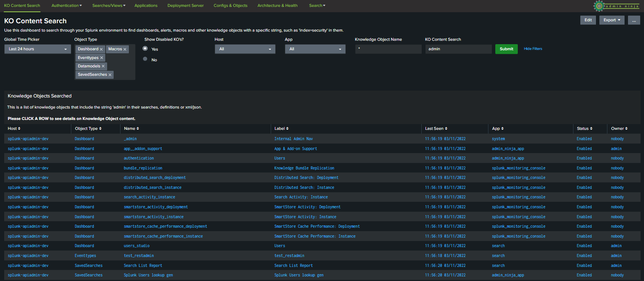Click the Knowledge Bundle Replication label
This screenshot has height=281, width=644.
pos(304,168)
